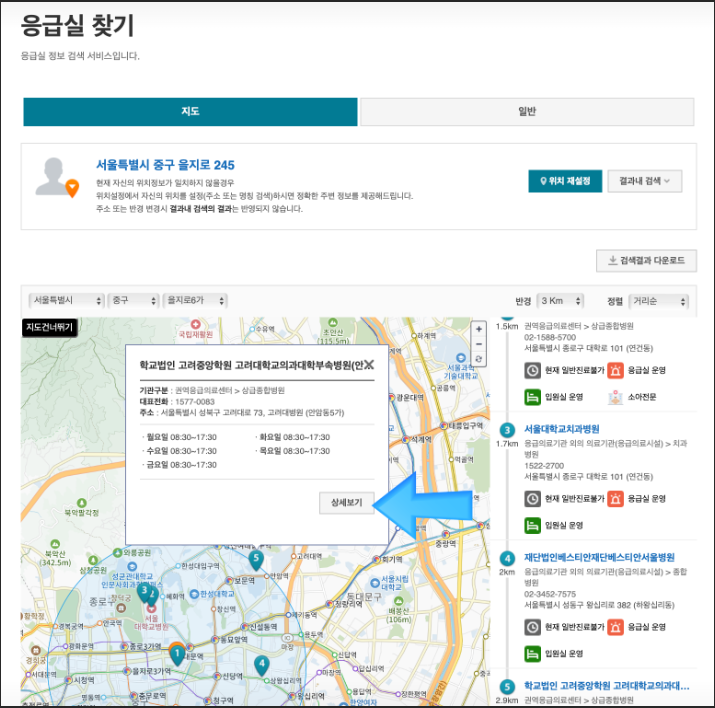The height and width of the screenshot is (708, 715).
Task: Click the map refresh icon
Action: click(479, 359)
